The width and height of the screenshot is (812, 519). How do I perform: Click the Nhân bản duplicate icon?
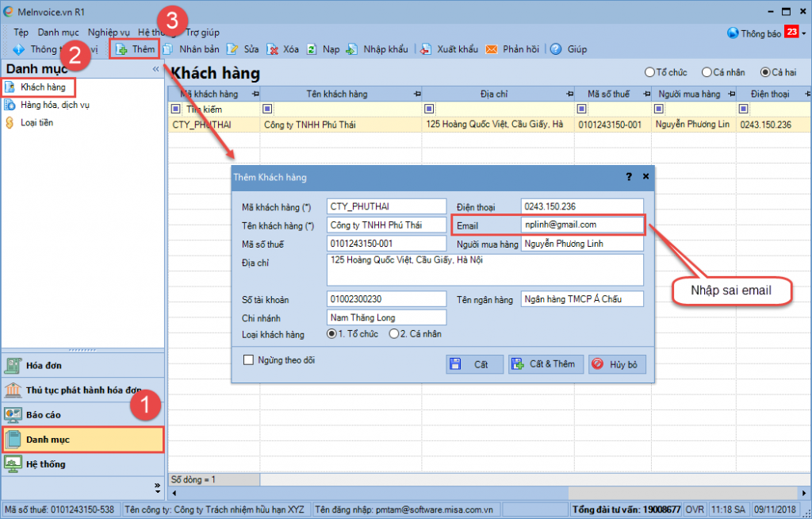(x=168, y=49)
